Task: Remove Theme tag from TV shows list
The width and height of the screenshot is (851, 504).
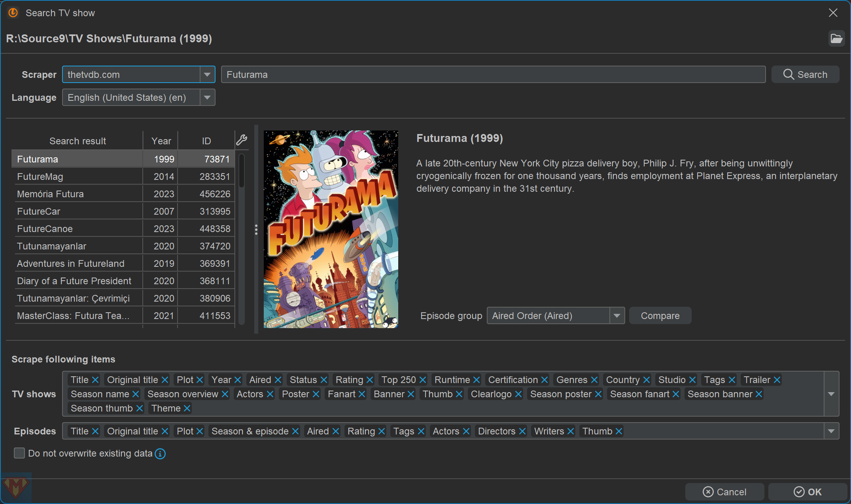Action: pyautogui.click(x=187, y=408)
